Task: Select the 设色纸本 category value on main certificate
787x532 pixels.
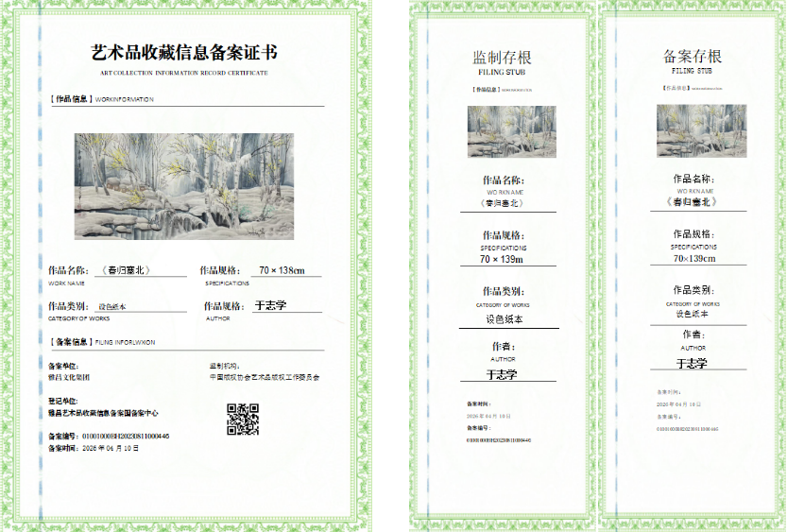Action: [x=112, y=307]
